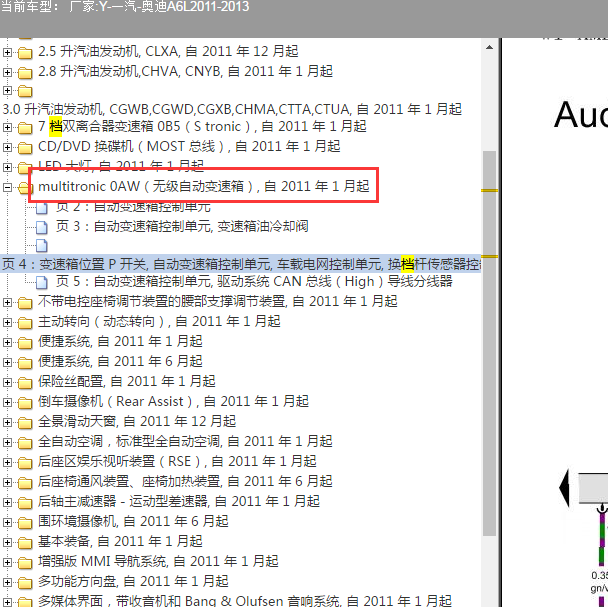Expand the 2.8 升汽油发动机 CHVA folder

(7, 72)
